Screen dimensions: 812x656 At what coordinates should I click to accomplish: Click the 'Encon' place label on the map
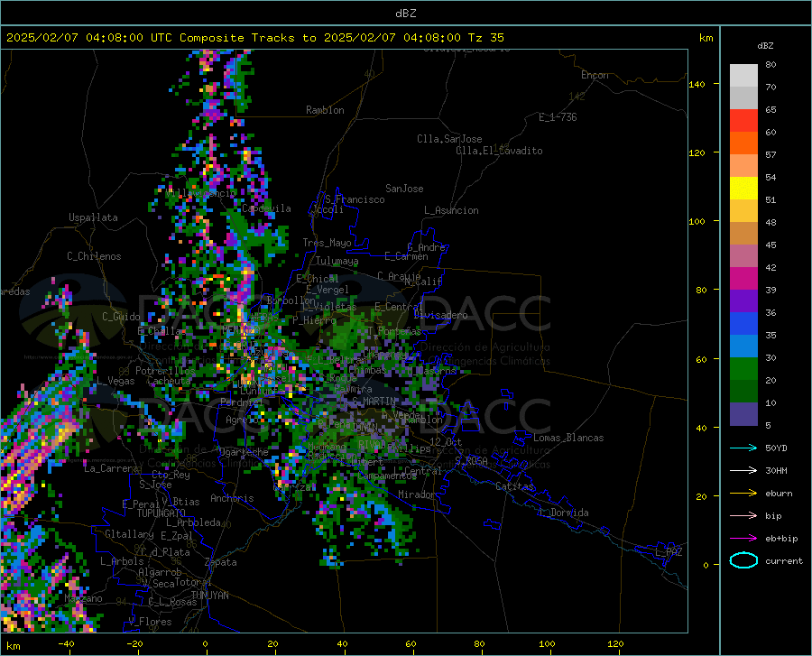click(595, 75)
